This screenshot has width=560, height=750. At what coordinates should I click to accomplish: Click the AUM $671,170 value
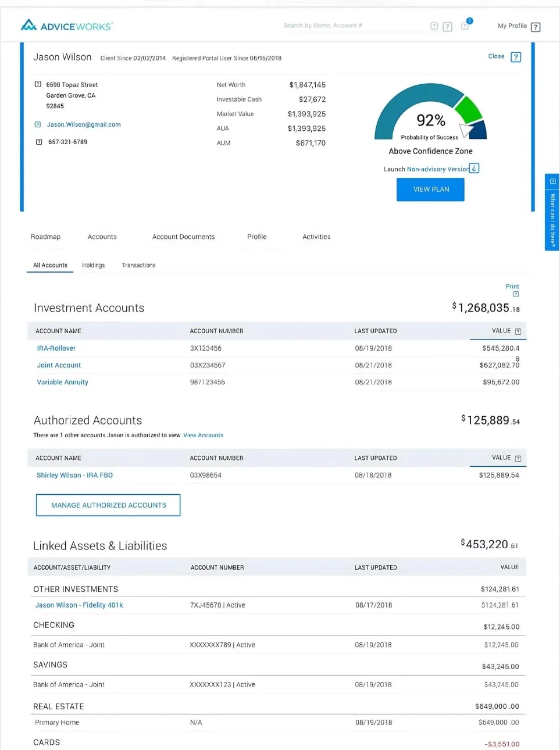pos(311,143)
